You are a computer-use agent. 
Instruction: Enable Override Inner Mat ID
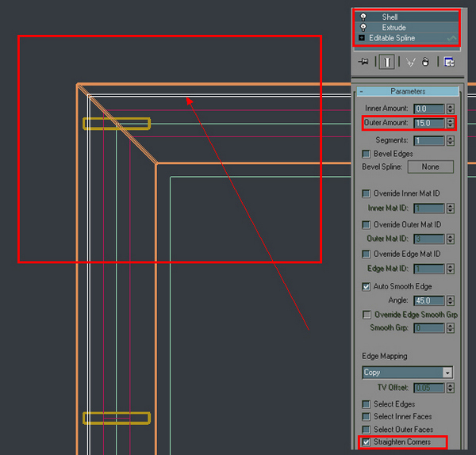pos(366,193)
